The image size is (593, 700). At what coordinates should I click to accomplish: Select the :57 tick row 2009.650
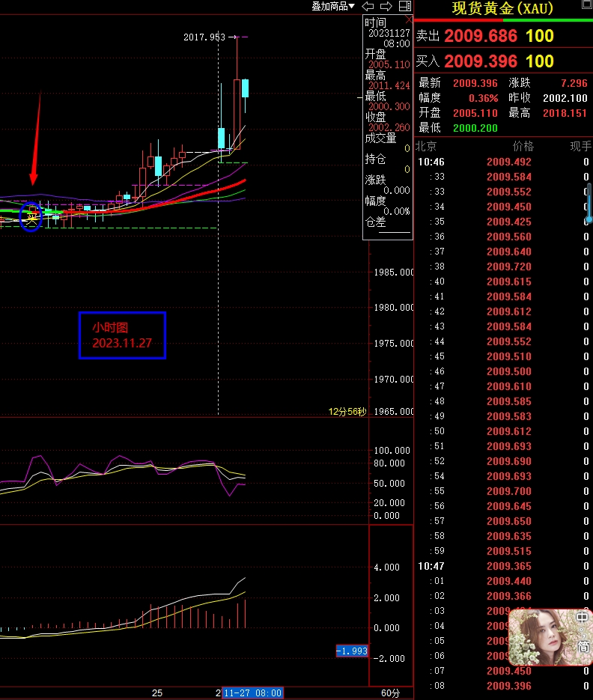503,521
